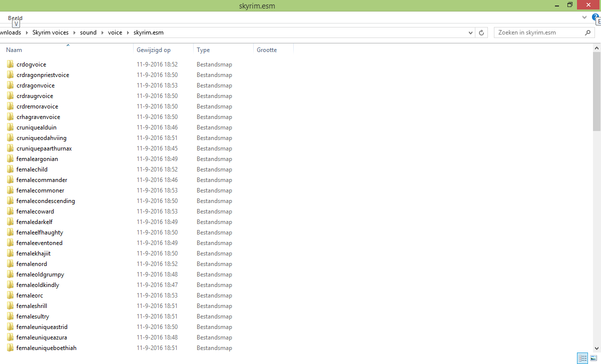601x364 pixels.
Task: Select the cruniqueodahviing folder icon
Action: point(10,138)
